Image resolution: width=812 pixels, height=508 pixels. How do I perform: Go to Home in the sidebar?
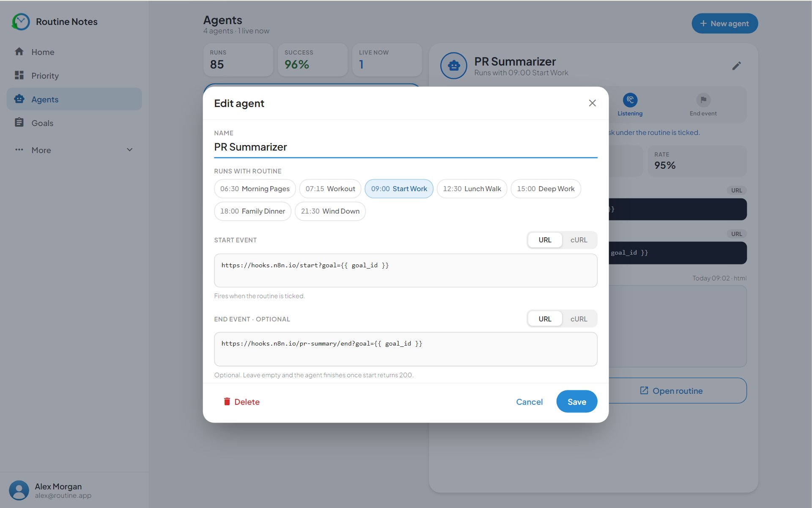[74, 52]
